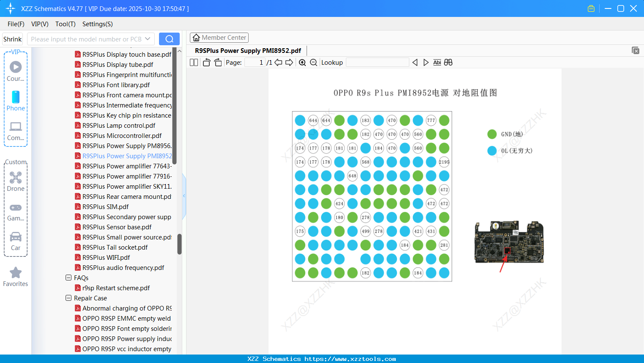Viewport: 644px width, 363px height.
Task: Open the Computer category in the sidebar
Action: point(16,131)
